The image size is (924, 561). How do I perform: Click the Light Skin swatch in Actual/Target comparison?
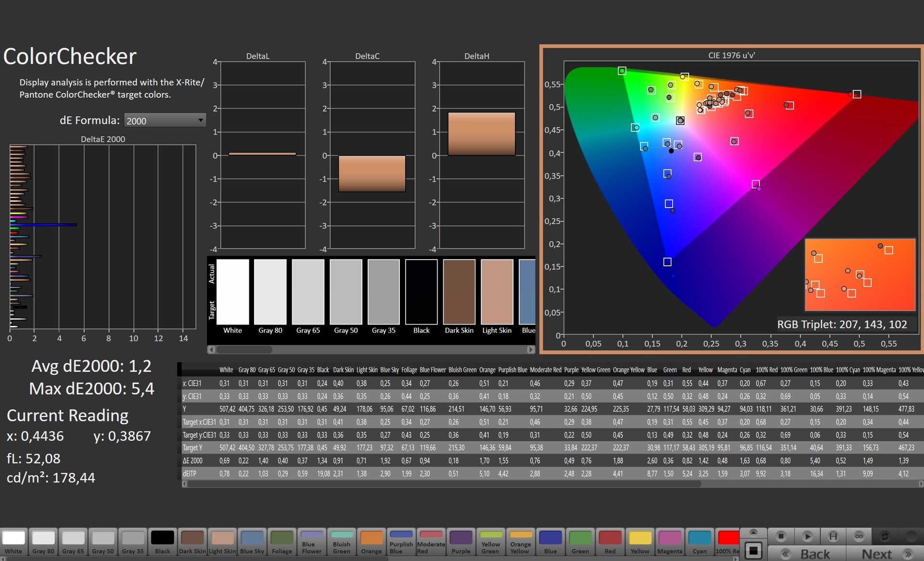tap(497, 292)
